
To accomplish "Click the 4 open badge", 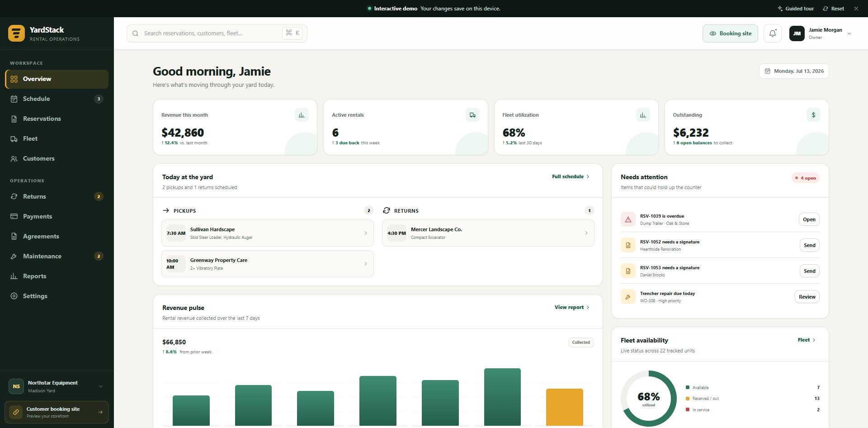I will [x=806, y=178].
